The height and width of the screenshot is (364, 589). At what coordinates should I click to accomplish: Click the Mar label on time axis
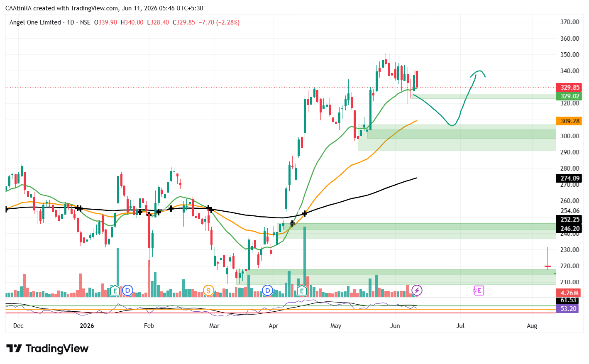pyautogui.click(x=214, y=326)
